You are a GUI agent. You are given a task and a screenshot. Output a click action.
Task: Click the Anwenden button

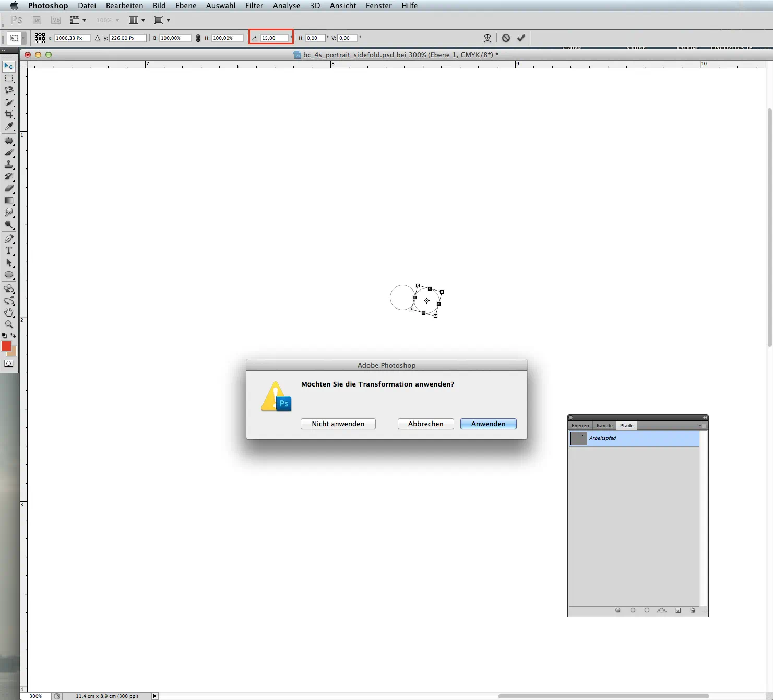tap(488, 424)
